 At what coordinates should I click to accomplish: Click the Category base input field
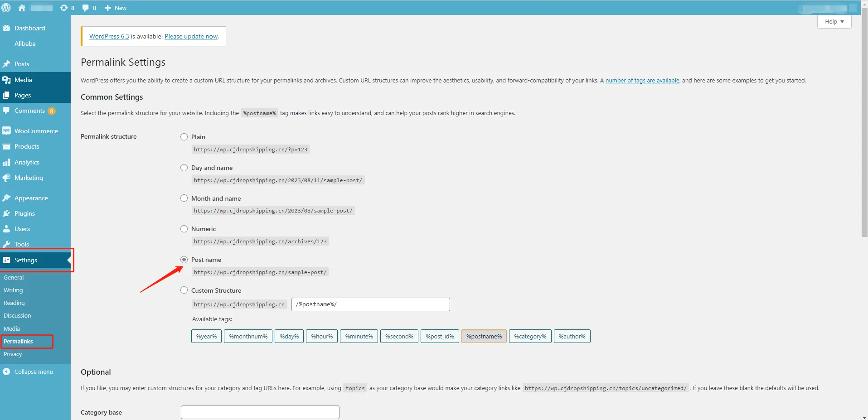coord(260,412)
